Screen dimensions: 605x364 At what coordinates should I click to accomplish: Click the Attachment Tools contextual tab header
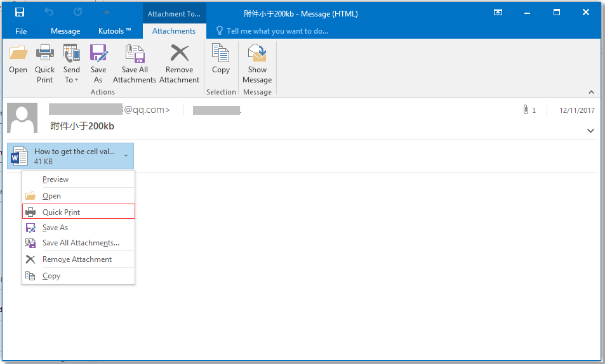coord(174,13)
